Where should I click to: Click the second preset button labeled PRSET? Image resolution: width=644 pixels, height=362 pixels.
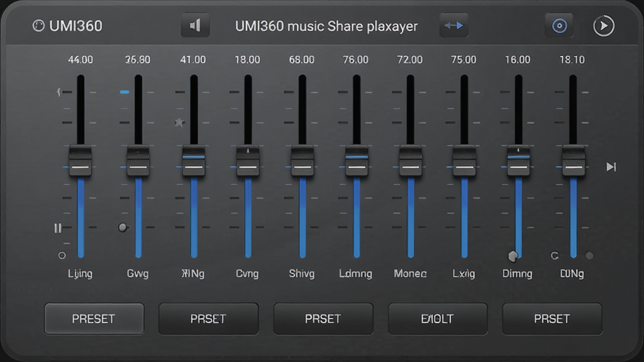pyautogui.click(x=209, y=319)
